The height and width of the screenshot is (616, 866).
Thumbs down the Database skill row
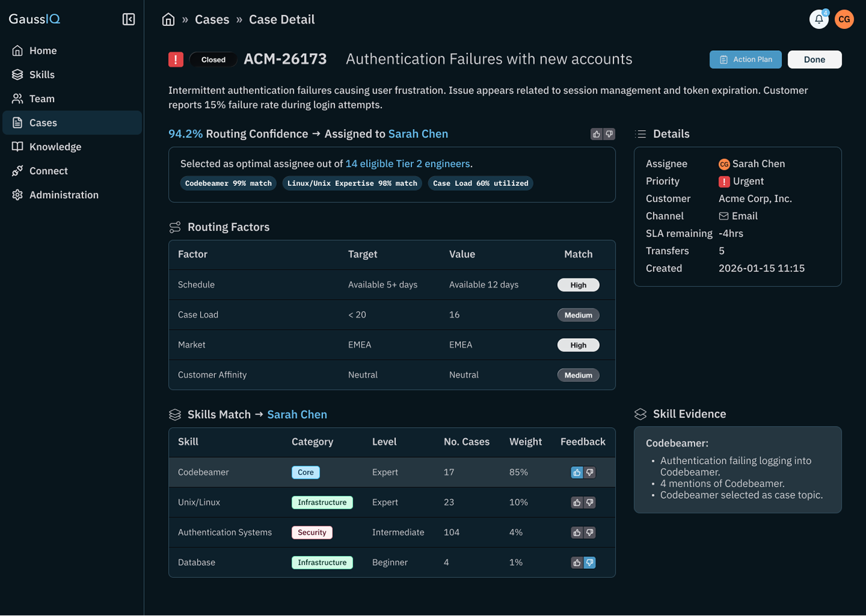(590, 563)
